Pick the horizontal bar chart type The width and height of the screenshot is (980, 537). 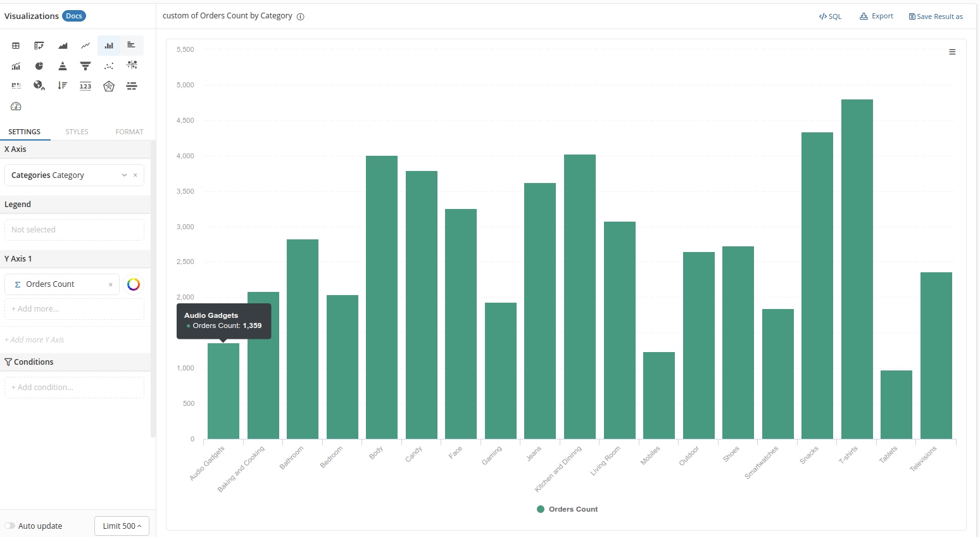tap(132, 46)
